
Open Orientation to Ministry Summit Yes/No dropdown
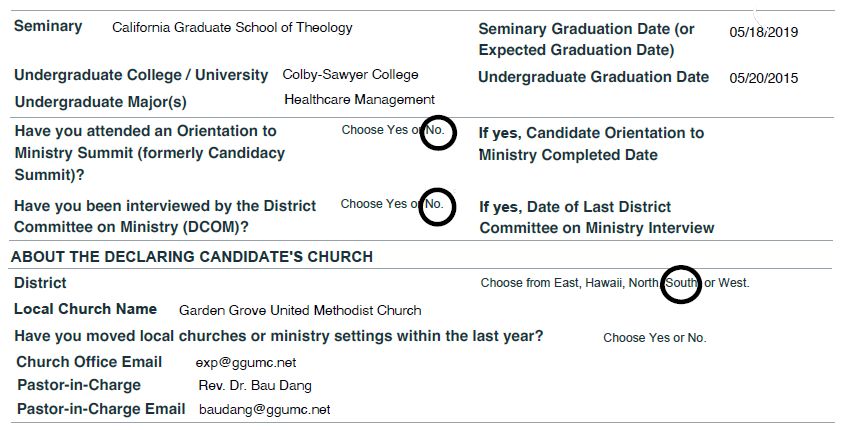(x=393, y=130)
